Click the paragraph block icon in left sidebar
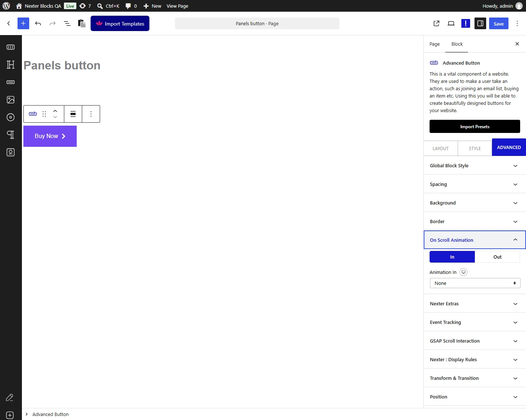The image size is (526, 420). point(11,135)
